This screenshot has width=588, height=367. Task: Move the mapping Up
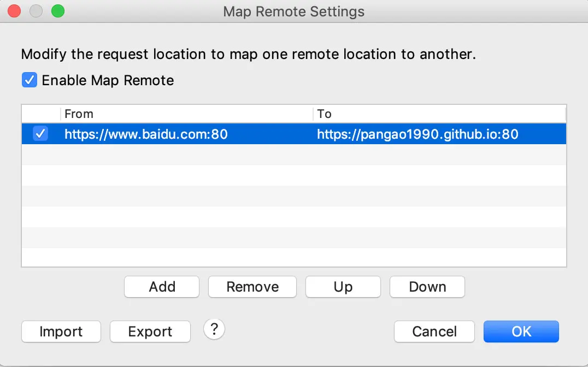point(343,287)
